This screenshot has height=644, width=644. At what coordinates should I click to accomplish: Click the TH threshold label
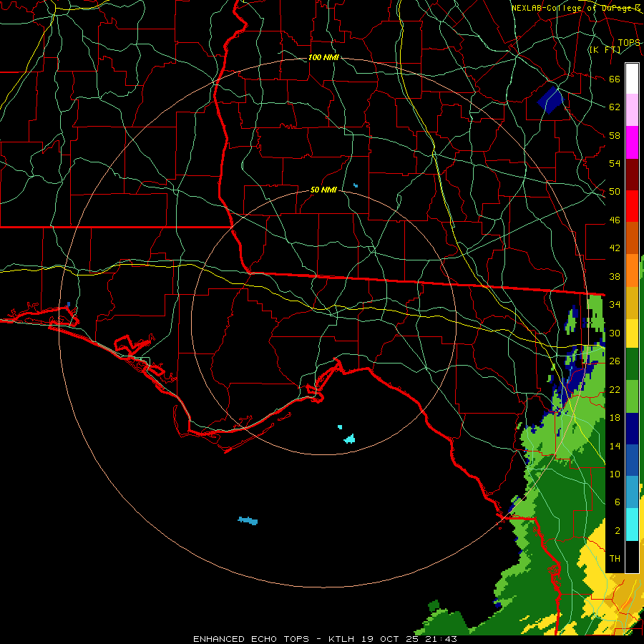tap(615, 559)
